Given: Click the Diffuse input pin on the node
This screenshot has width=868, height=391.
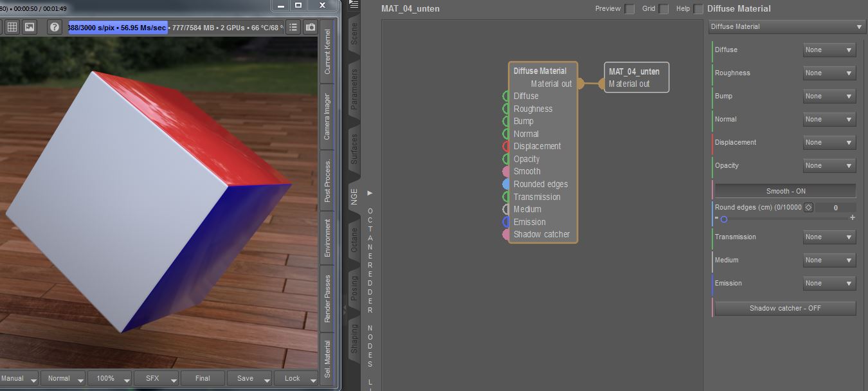Looking at the screenshot, I should pyautogui.click(x=506, y=96).
